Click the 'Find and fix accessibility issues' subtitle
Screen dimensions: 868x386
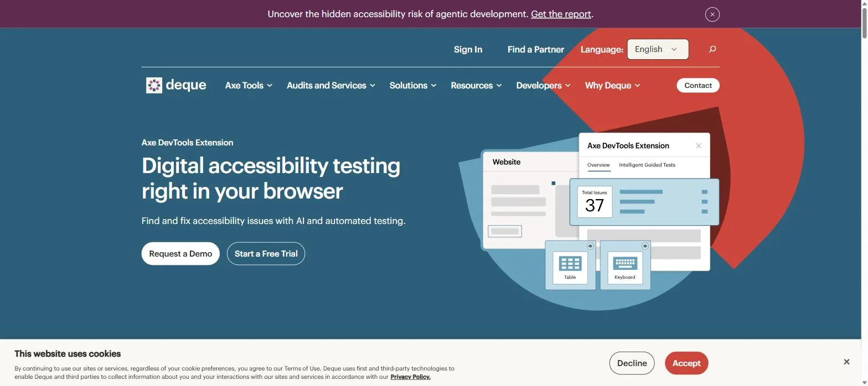tap(273, 221)
